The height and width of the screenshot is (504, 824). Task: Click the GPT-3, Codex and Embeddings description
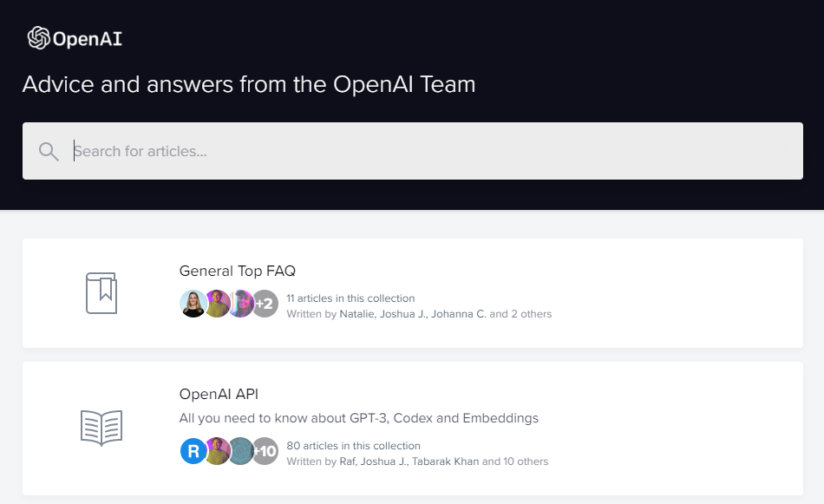[358, 418]
